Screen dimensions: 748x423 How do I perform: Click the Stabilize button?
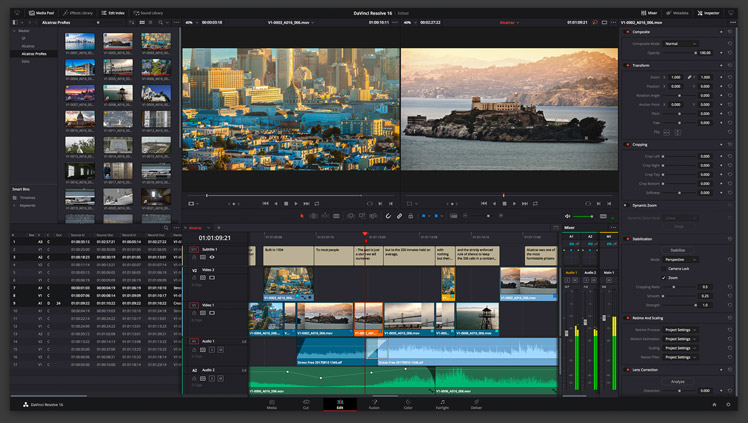click(x=677, y=249)
